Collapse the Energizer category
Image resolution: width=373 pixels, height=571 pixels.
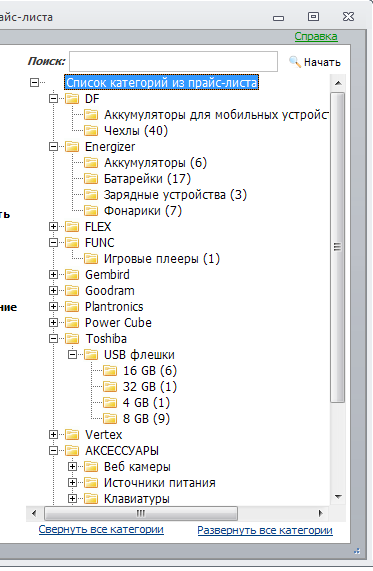(53, 147)
